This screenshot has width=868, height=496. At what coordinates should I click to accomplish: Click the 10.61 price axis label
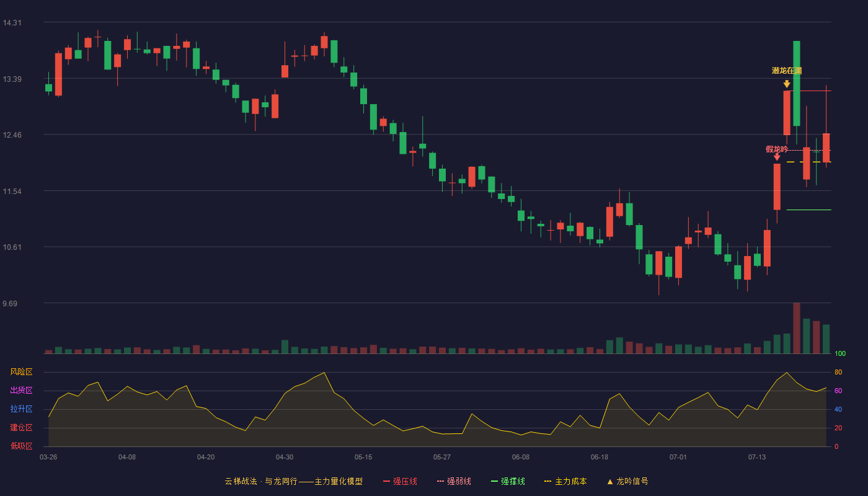coord(12,247)
